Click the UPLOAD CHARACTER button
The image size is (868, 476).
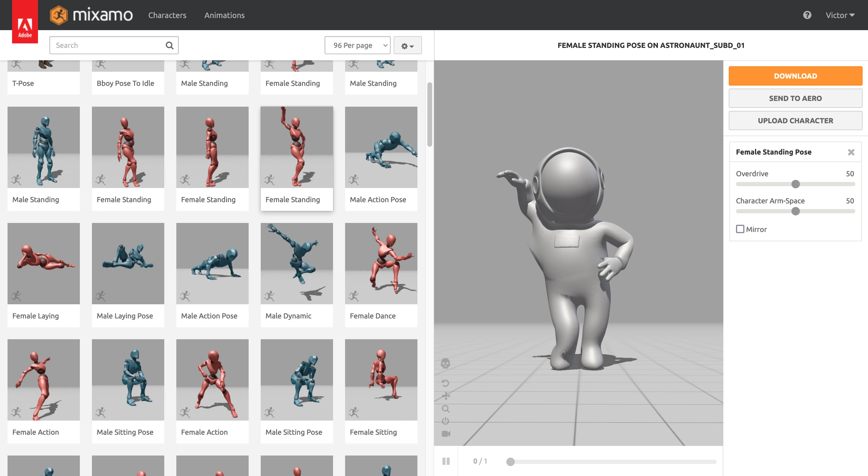pos(795,121)
